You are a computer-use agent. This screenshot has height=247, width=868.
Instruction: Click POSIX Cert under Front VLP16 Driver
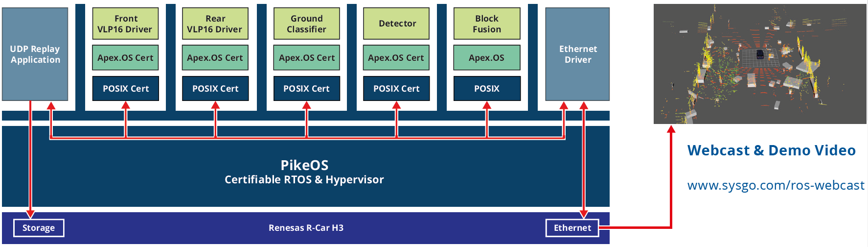tap(126, 88)
